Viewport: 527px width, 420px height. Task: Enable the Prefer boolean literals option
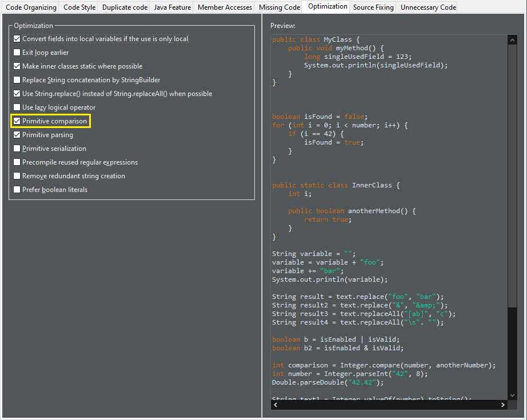pyautogui.click(x=17, y=190)
